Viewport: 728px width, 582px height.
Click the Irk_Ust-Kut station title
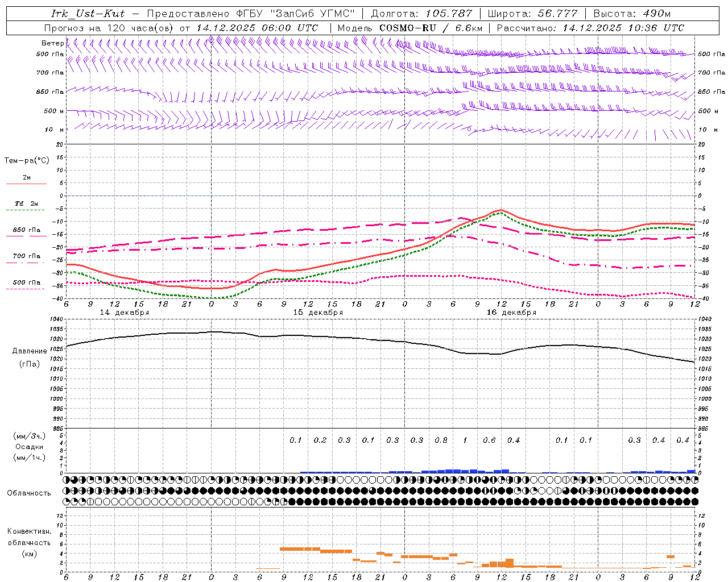coord(88,14)
